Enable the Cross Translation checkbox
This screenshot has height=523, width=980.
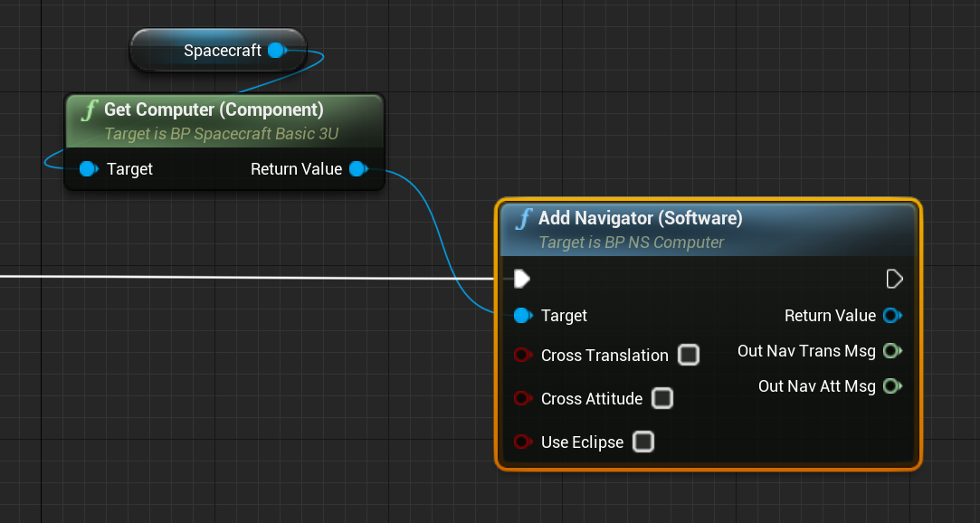(x=689, y=355)
